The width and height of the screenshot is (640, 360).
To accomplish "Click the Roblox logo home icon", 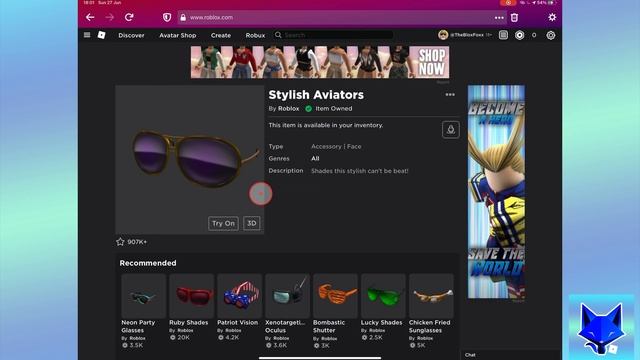I will (x=102, y=35).
